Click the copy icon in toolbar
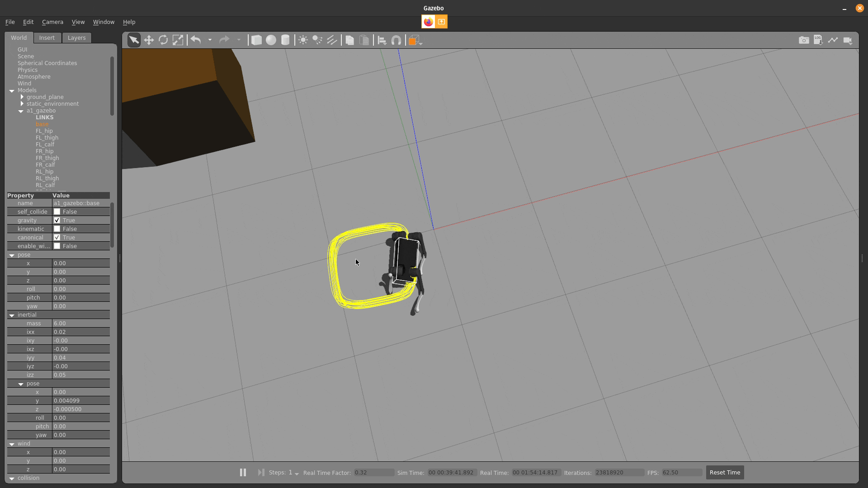The width and height of the screenshot is (868, 488). 349,40
